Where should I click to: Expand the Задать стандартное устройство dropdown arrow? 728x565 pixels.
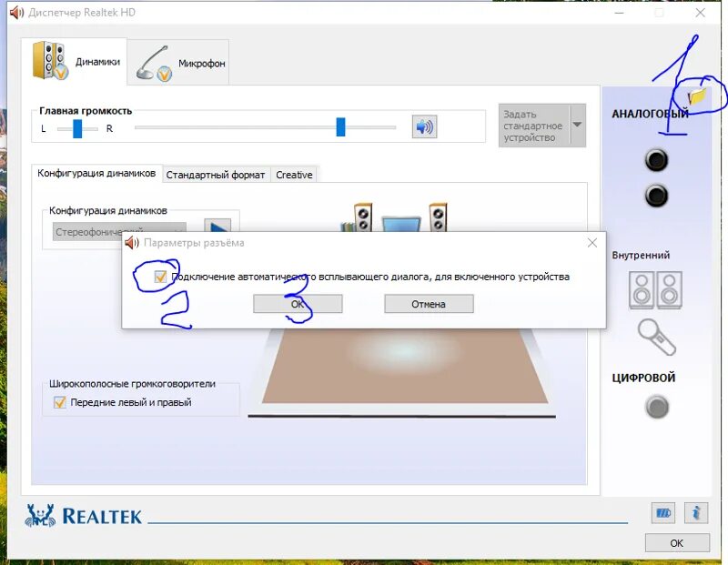[x=577, y=125]
